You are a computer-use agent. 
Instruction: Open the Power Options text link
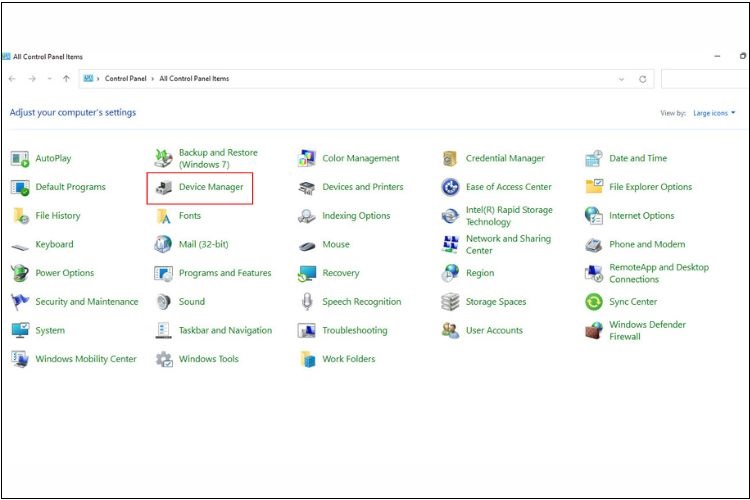(65, 273)
